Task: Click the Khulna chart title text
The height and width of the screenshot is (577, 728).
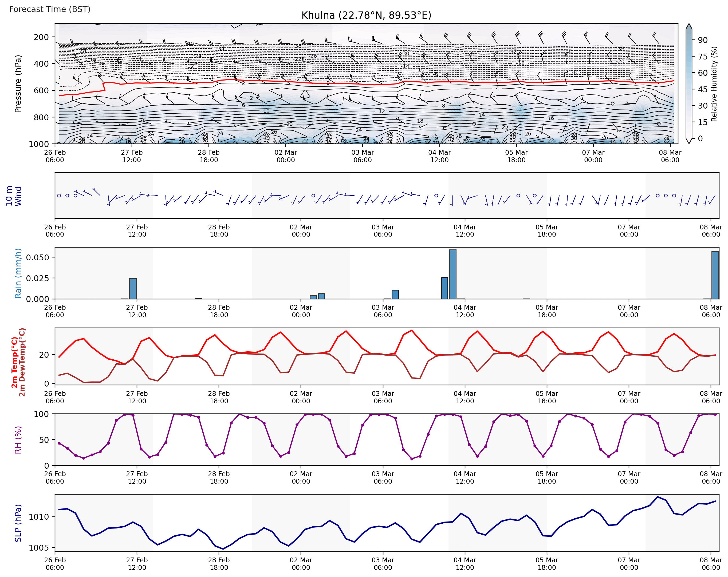Action: 366,15
